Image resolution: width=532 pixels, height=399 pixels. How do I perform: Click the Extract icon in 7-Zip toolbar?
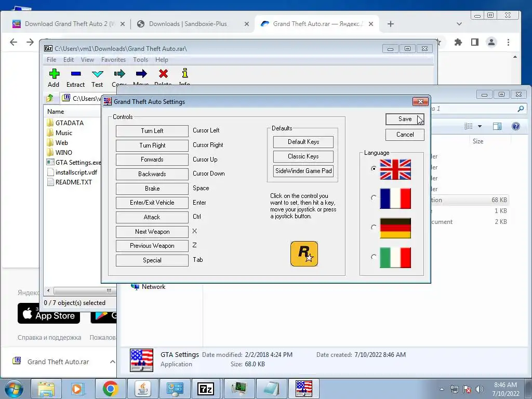[76, 74]
